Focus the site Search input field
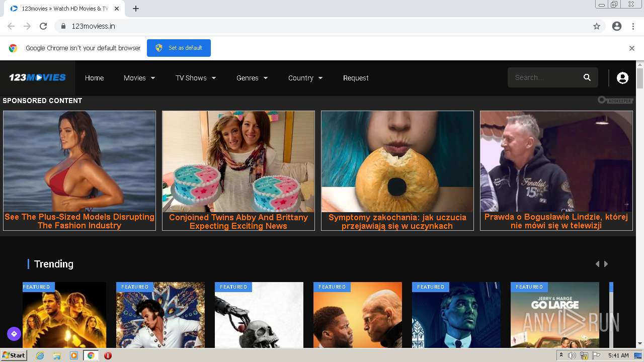Image resolution: width=644 pixels, height=362 pixels. (x=545, y=77)
